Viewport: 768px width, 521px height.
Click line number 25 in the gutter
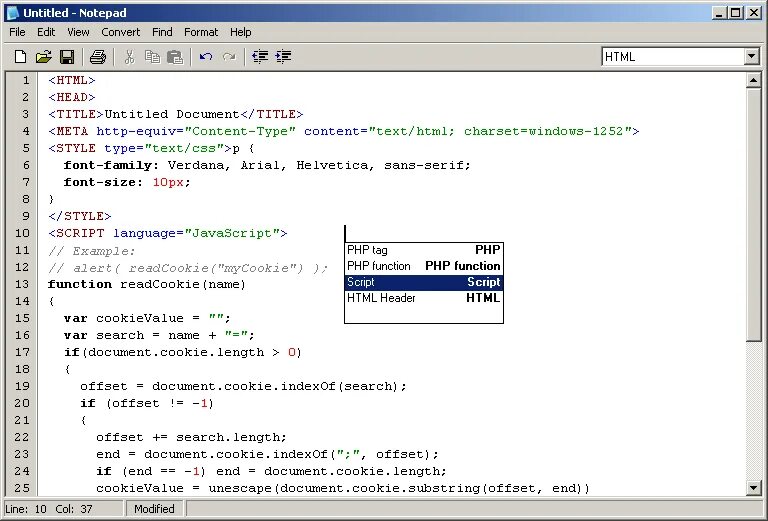[22, 488]
